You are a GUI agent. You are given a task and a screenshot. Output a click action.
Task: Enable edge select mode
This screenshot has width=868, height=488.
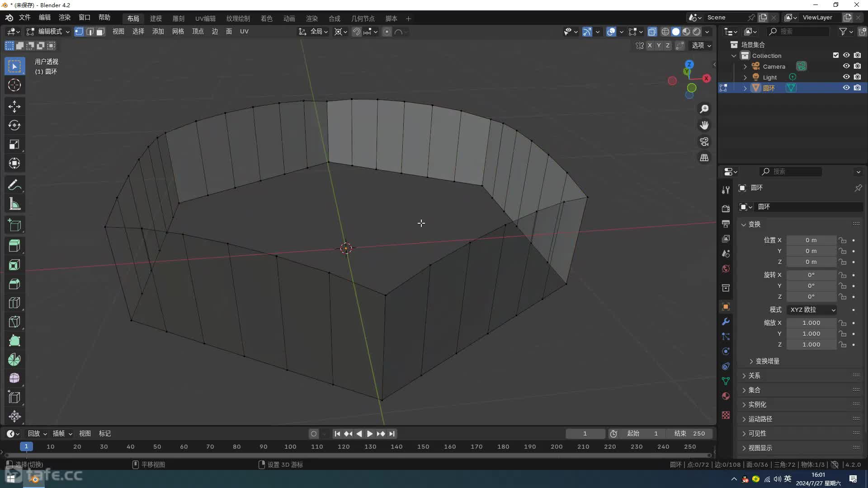(90, 32)
